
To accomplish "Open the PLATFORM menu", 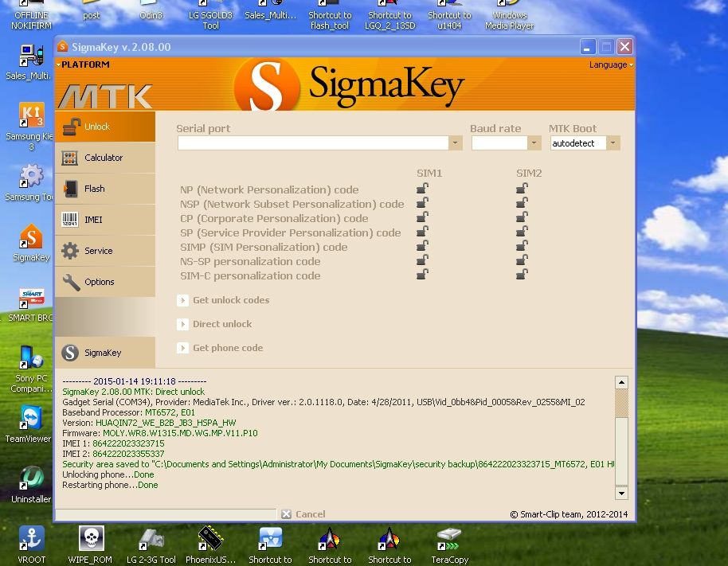I will pyautogui.click(x=84, y=64).
